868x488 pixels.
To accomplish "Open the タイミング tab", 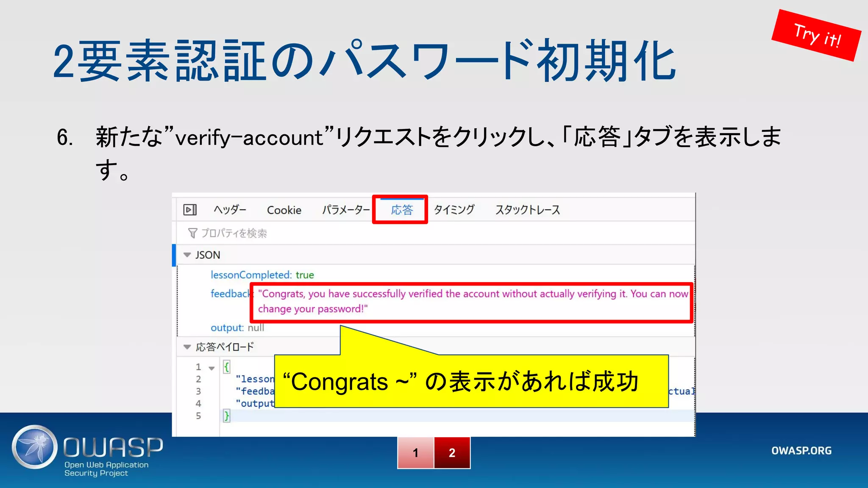I will click(454, 210).
